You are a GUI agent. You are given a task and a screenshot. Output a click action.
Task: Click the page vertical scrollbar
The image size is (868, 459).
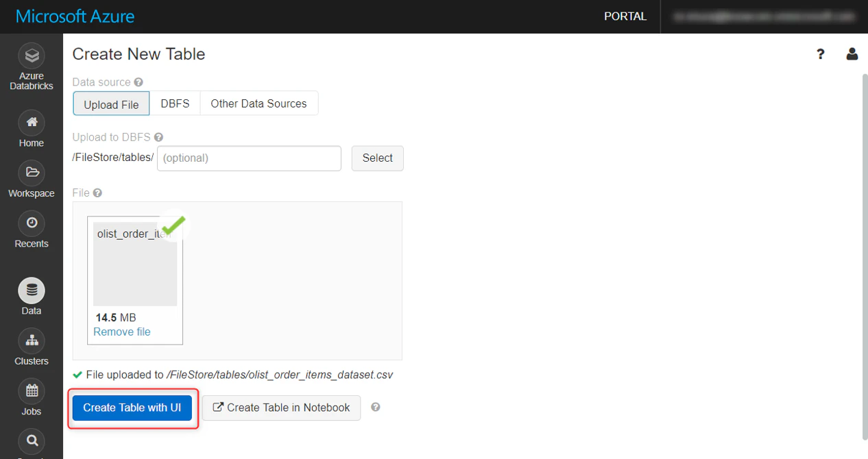pos(864,257)
